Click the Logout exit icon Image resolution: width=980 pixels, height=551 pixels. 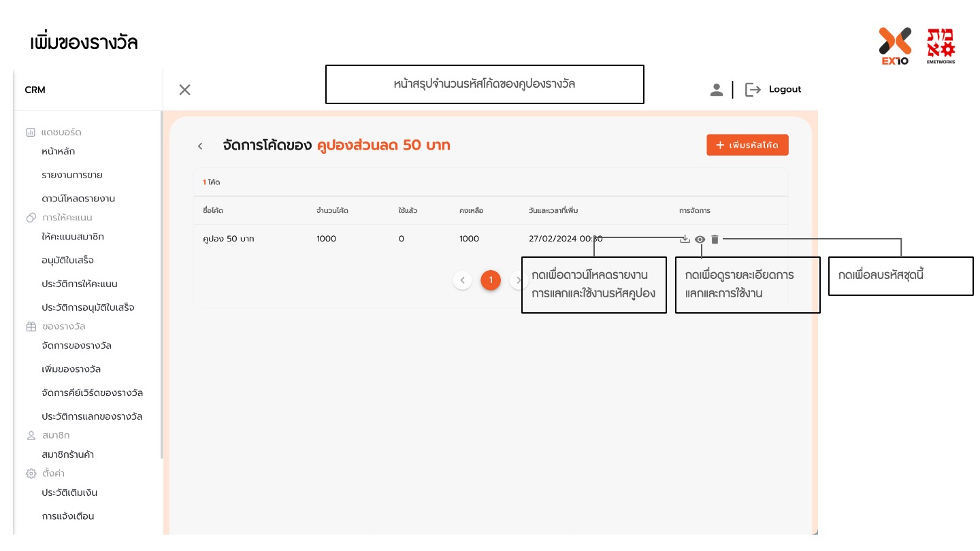point(753,90)
